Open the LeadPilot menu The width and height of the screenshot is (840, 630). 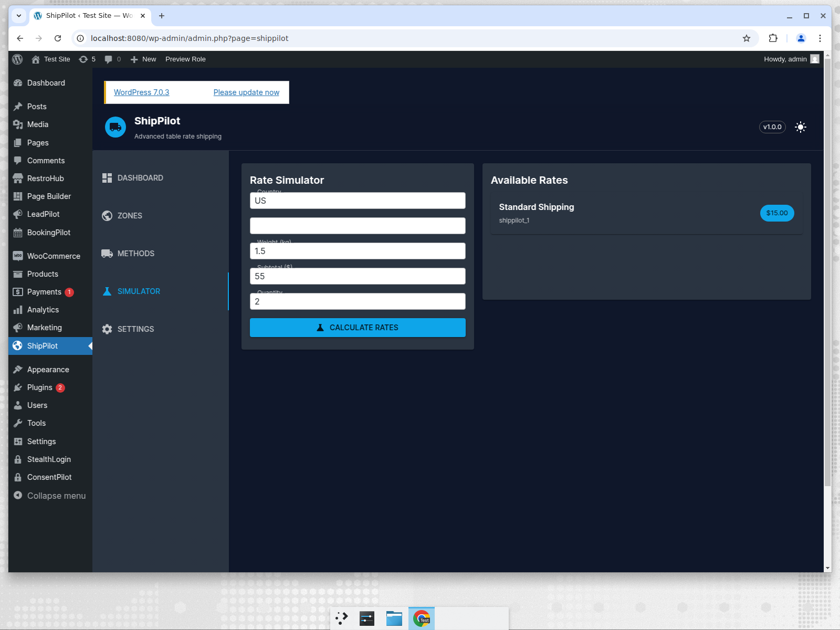click(x=50, y=214)
